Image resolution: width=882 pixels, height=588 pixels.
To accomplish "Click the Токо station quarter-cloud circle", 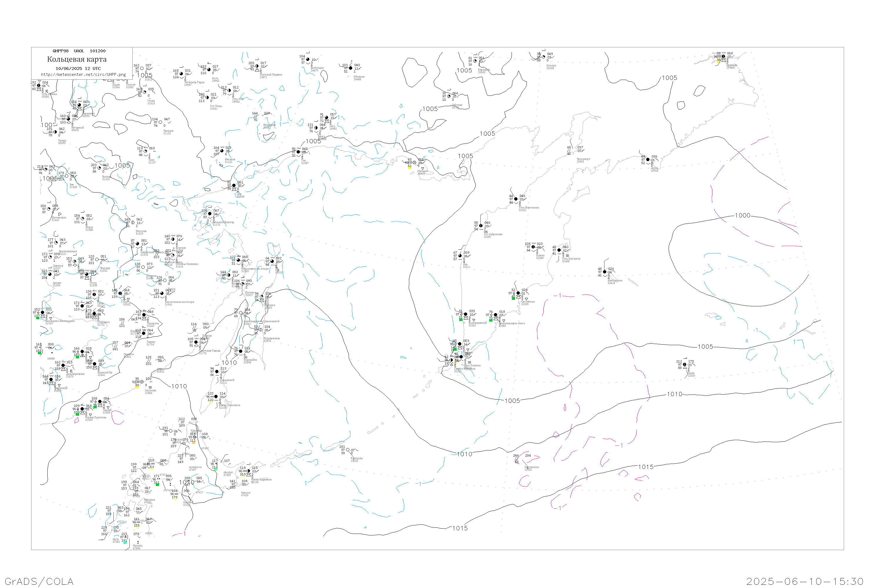I will pos(146,151).
